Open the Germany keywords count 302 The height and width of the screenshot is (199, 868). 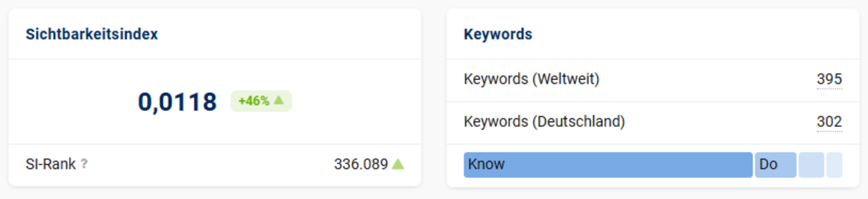[x=829, y=121]
